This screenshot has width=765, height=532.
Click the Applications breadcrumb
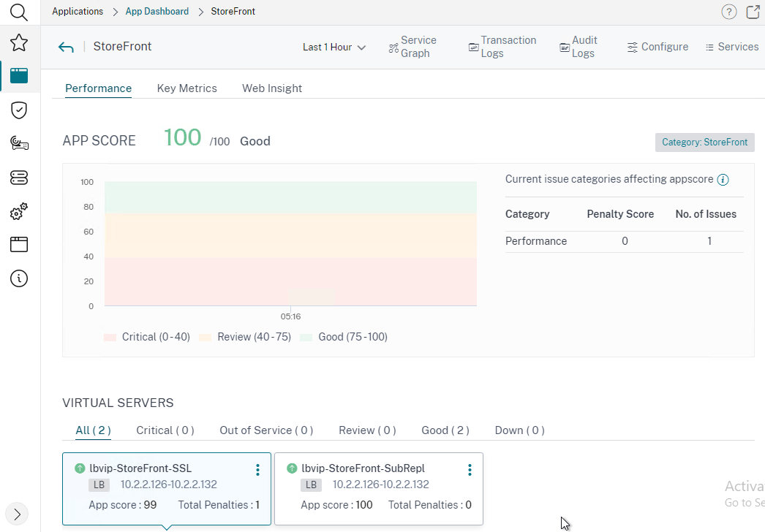coord(78,11)
